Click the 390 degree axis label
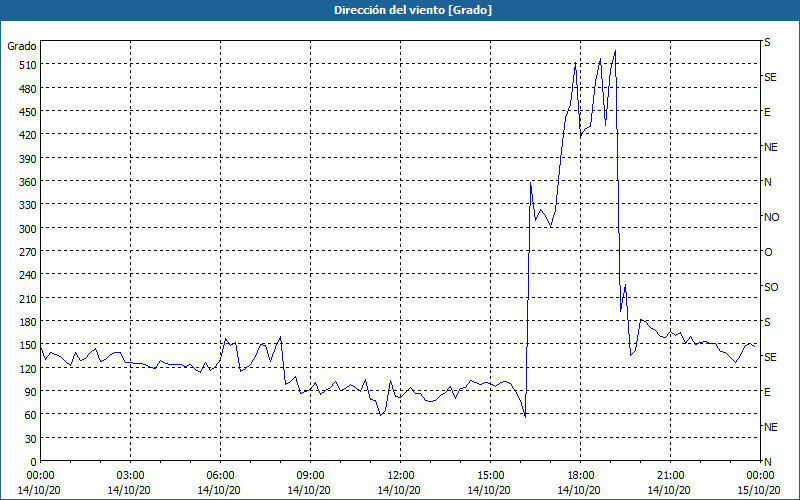Viewport: 800px width, 500px height. (27, 159)
